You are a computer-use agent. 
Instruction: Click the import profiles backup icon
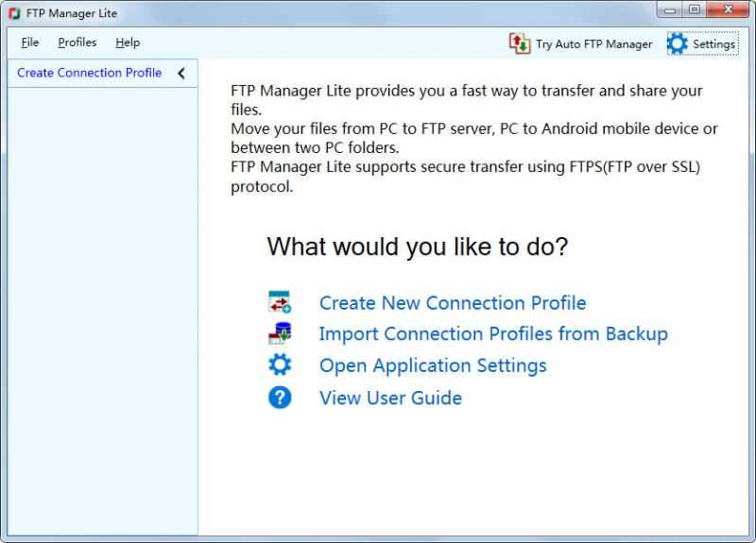click(280, 333)
